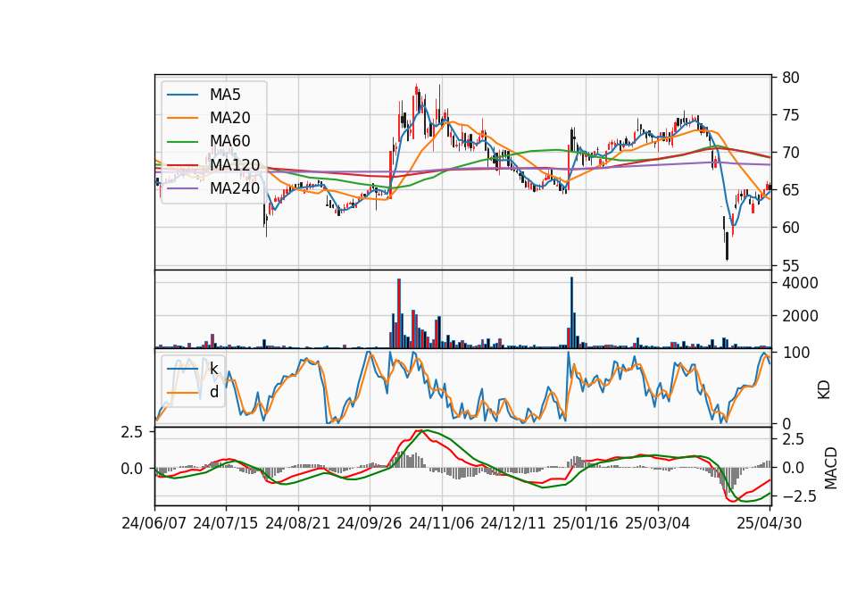This screenshot has height=616, width=857.
Task: Click the 2000 volume axis tick
Action: 800,316
